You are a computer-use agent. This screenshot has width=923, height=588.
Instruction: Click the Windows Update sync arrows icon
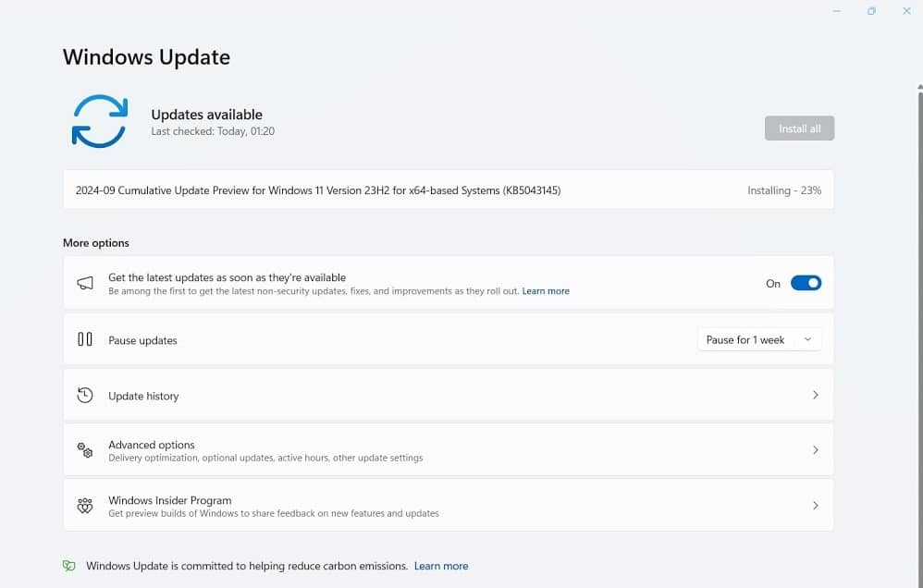pos(100,121)
